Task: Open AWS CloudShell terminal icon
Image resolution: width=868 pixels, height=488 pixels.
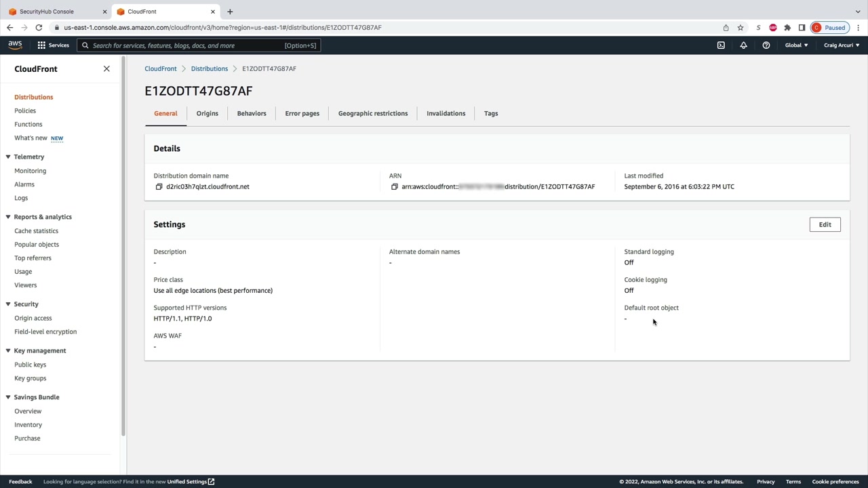Action: [x=721, y=45]
